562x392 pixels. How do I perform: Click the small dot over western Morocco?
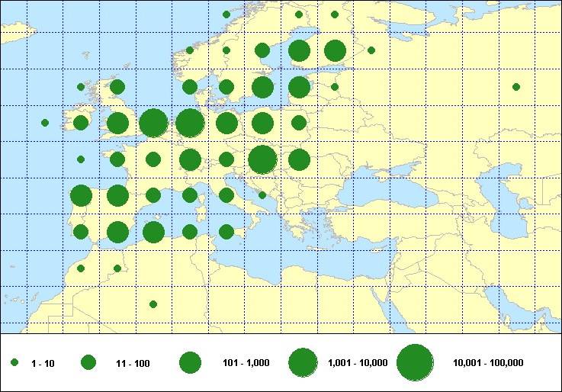[x=81, y=268]
